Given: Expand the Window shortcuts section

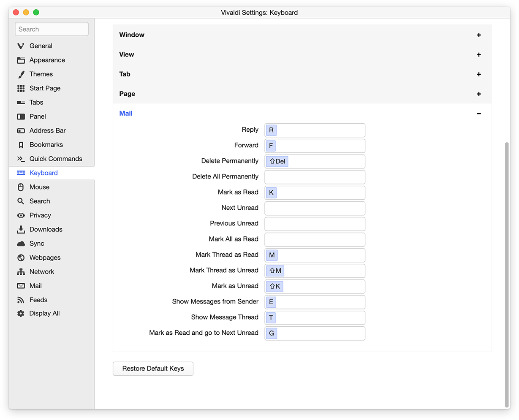Looking at the screenshot, I should coord(479,35).
